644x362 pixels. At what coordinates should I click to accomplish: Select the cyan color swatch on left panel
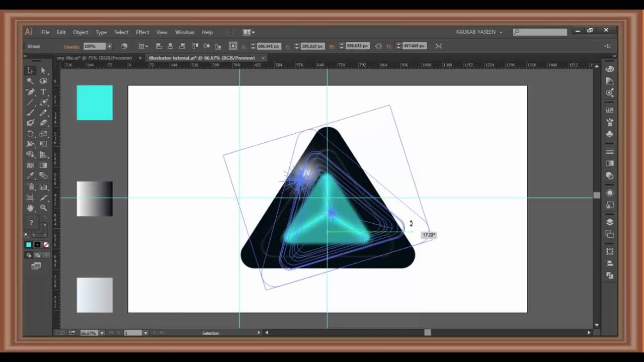[95, 103]
